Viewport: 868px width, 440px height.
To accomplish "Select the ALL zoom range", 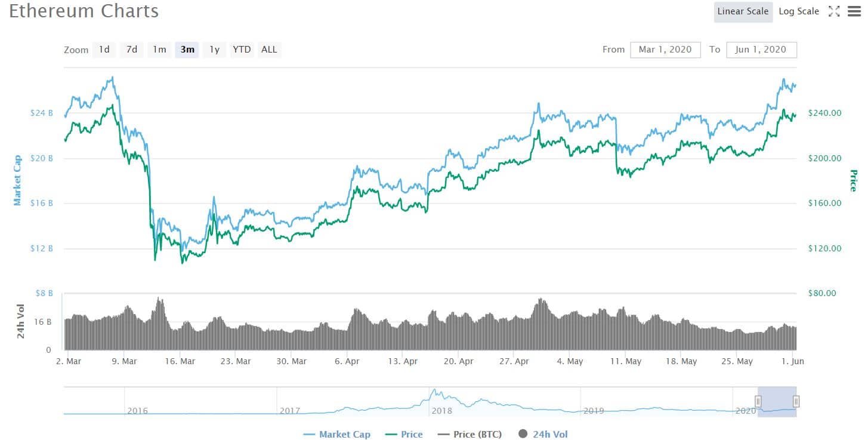I will click(269, 50).
